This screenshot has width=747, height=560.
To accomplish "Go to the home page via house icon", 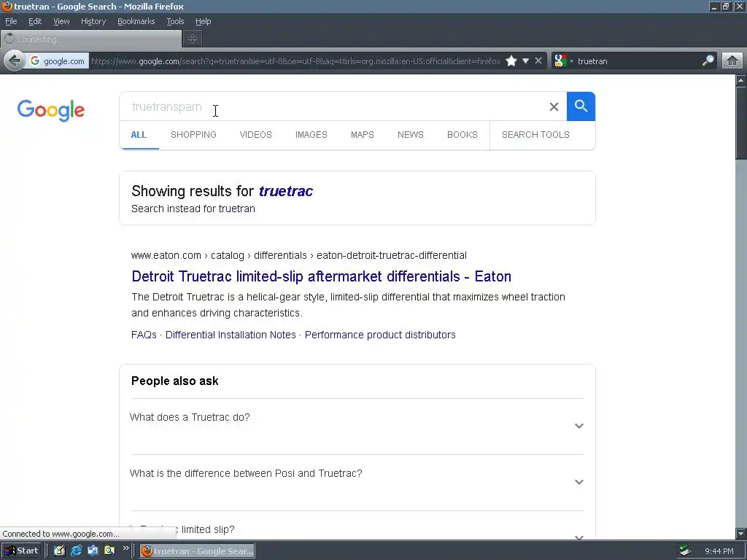I will pyautogui.click(x=732, y=61).
